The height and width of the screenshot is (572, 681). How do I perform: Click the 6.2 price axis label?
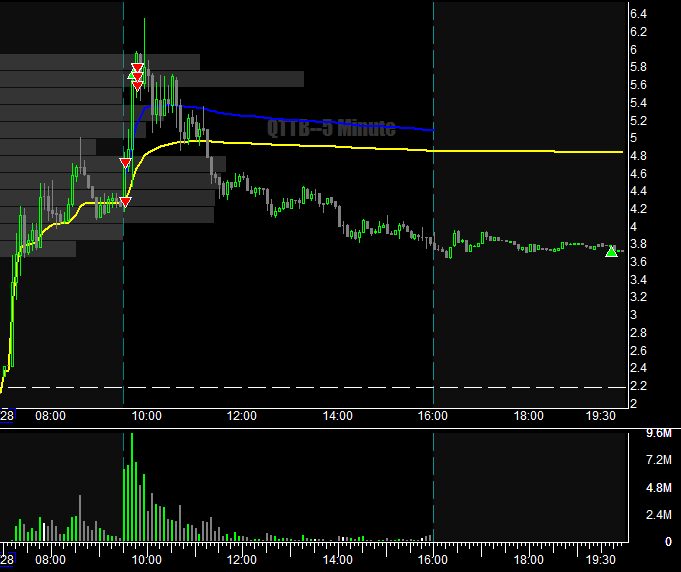click(x=638, y=32)
